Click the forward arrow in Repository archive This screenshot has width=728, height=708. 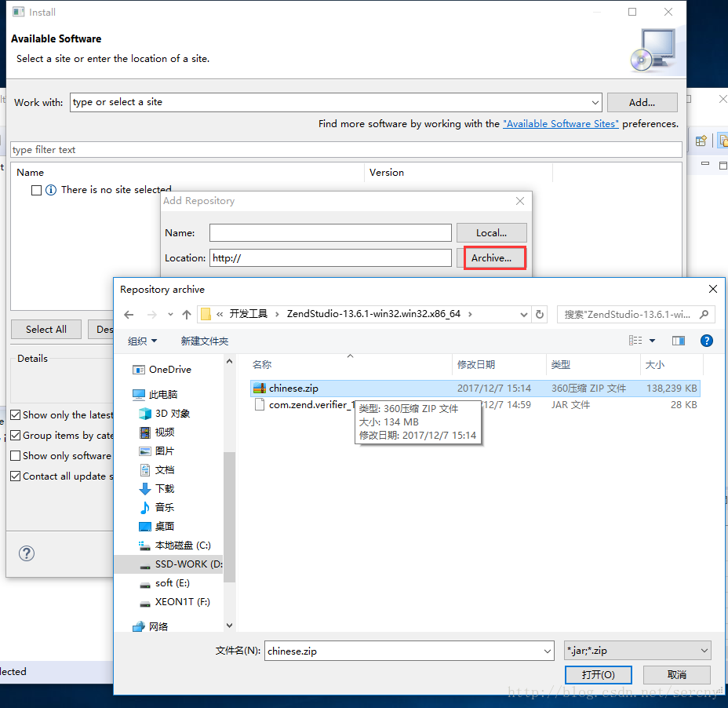[152, 315]
